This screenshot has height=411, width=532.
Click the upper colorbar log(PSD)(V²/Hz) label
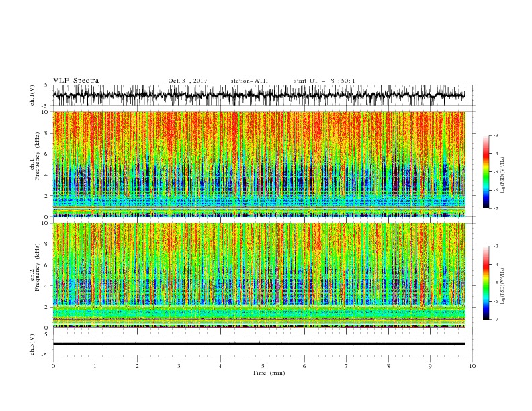pyautogui.click(x=502, y=175)
